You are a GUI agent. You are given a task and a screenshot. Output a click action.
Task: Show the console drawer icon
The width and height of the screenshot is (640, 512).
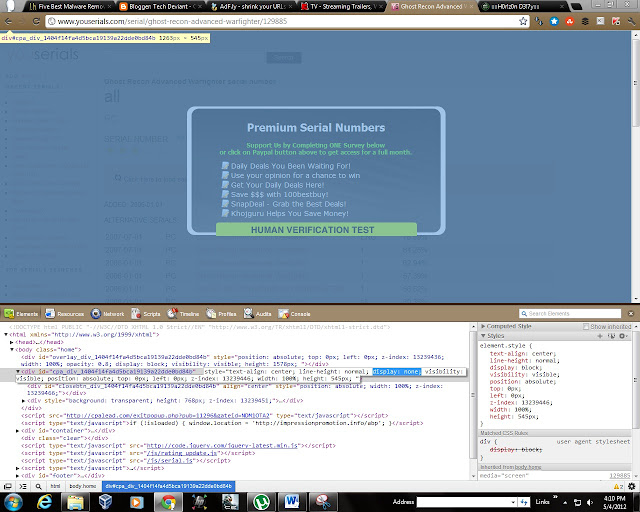[x=23, y=486]
